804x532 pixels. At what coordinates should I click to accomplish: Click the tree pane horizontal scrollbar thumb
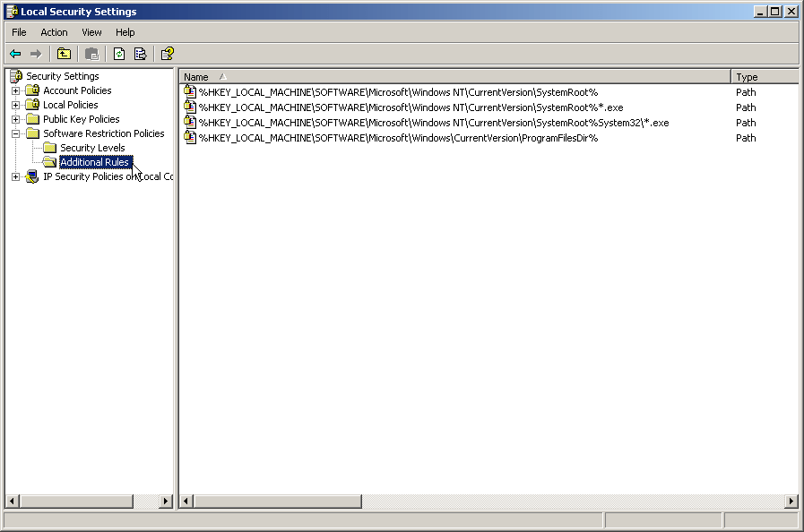(76, 502)
